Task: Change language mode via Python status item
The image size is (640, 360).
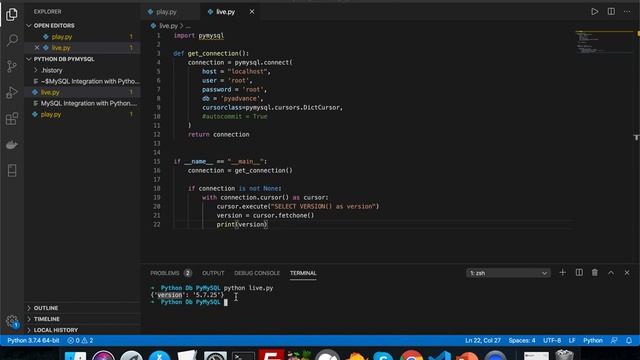Action: click(x=593, y=340)
